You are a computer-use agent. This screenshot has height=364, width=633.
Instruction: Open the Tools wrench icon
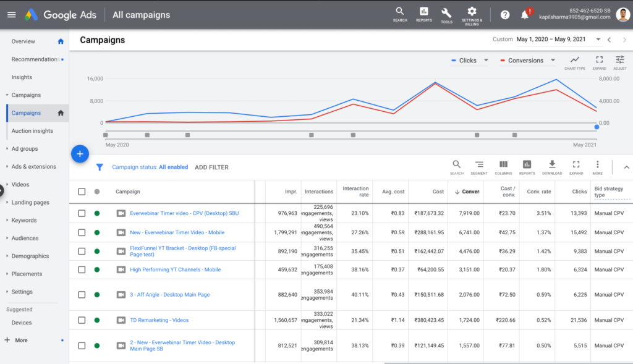[446, 15]
